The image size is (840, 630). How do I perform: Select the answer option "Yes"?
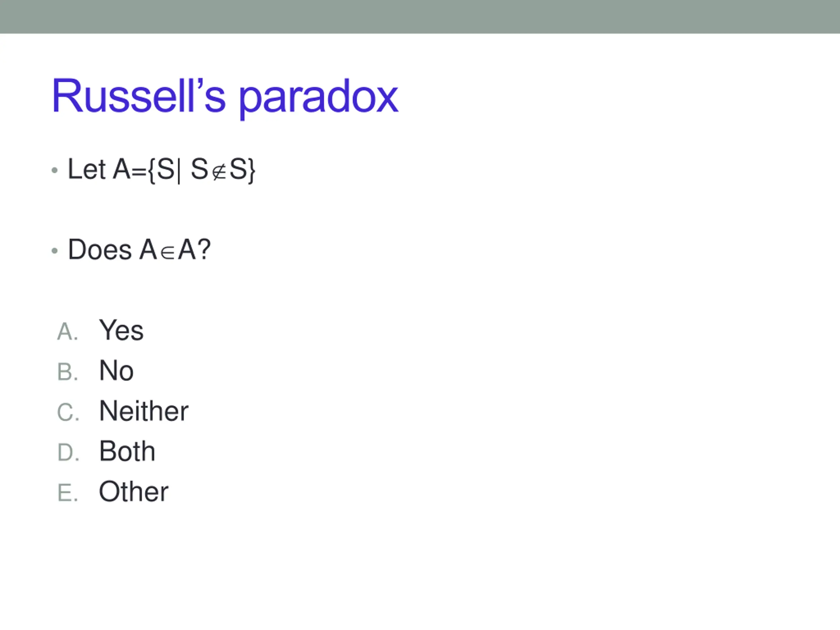[x=121, y=330]
